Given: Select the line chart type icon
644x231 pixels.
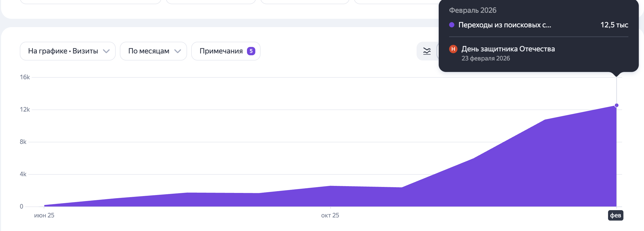Looking at the screenshot, I should (x=427, y=51).
